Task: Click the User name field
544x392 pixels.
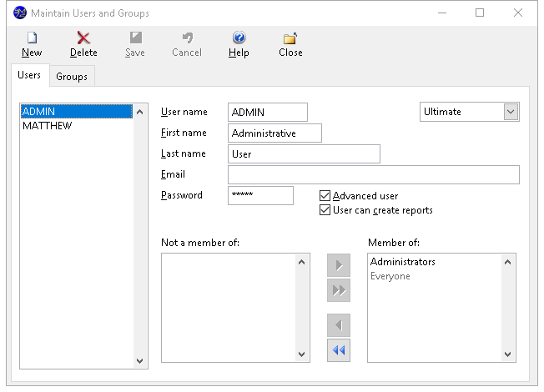Action: point(268,112)
